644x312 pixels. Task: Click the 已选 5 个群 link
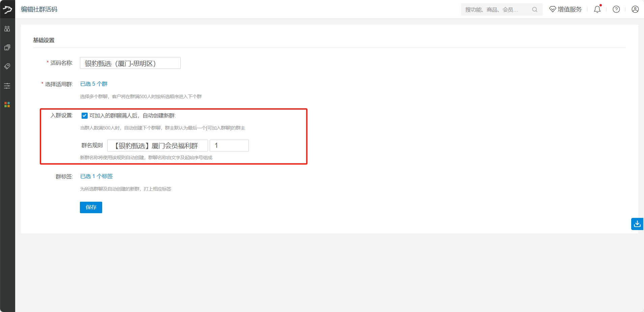tap(94, 84)
